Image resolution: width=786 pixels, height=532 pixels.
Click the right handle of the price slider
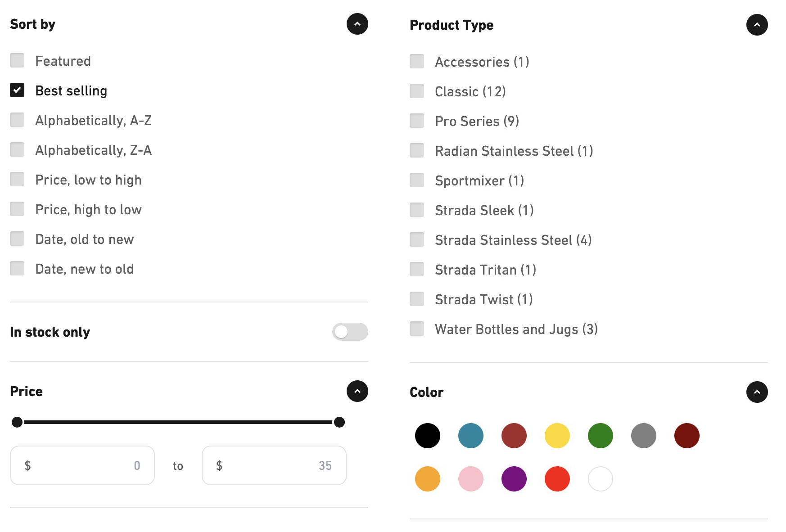[x=340, y=422]
